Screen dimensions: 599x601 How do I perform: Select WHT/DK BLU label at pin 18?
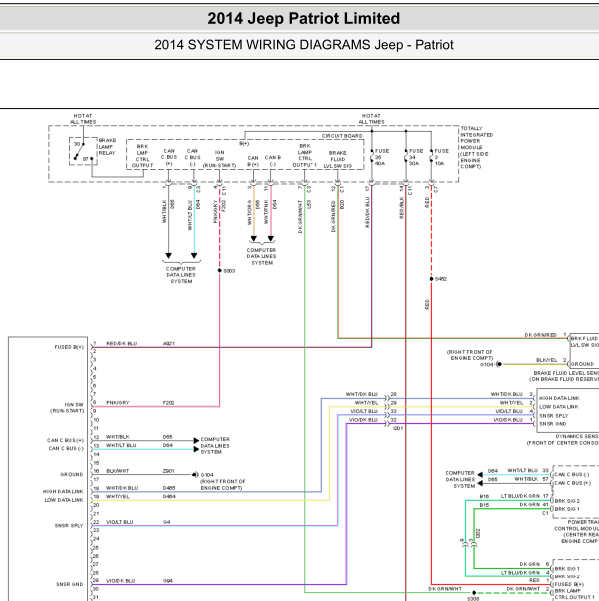pos(122,488)
